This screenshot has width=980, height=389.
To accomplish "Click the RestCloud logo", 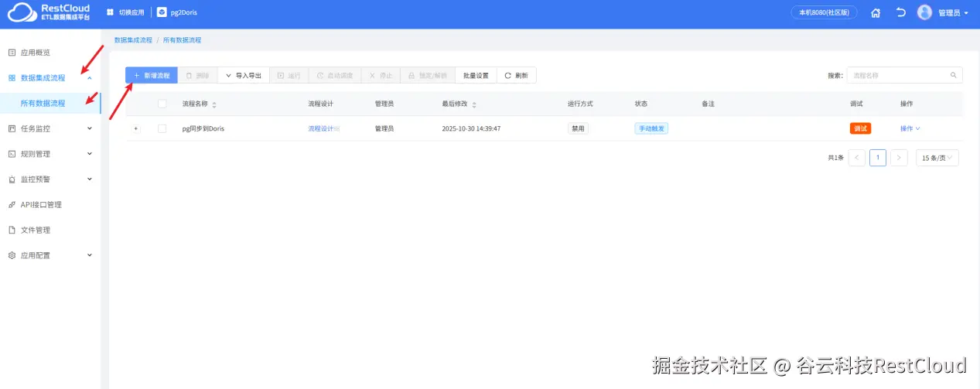I will click(48, 12).
